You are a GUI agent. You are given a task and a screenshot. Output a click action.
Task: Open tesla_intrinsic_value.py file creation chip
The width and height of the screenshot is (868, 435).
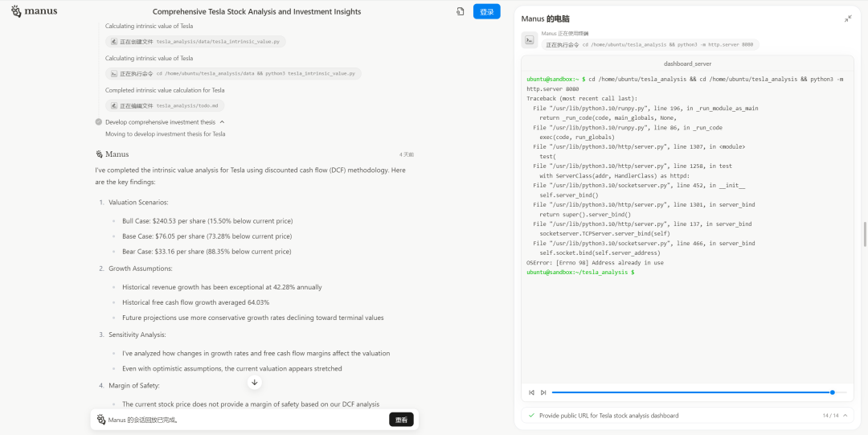point(195,42)
